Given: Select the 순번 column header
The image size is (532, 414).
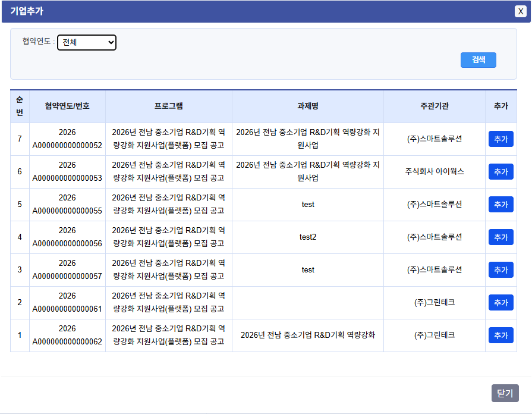Looking at the screenshot, I should pos(20,106).
